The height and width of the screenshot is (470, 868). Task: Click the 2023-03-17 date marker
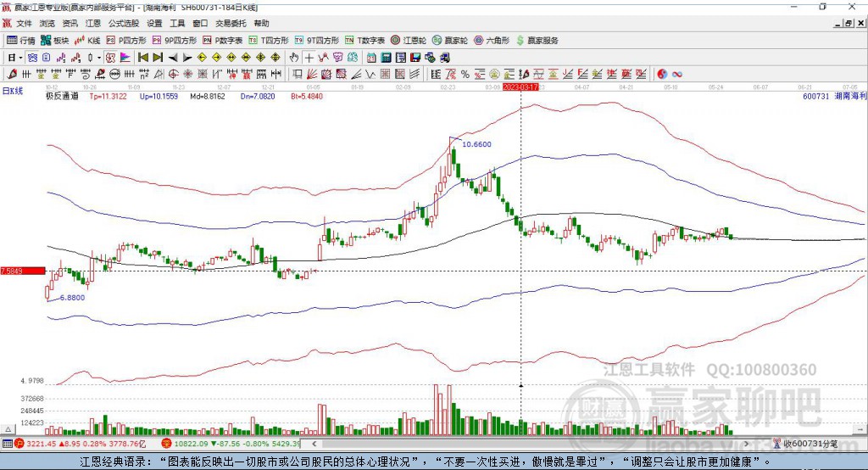tap(520, 87)
